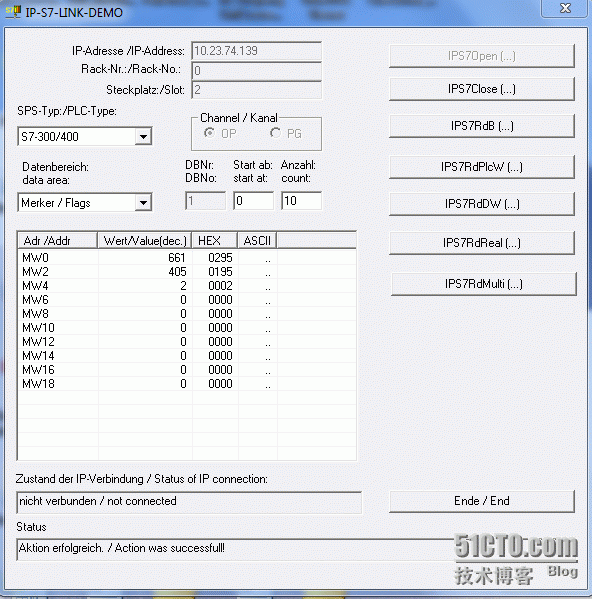Viewport: 592px width, 599px height.
Task: Select the MW16 row in the table
Action: pyautogui.click(x=187, y=370)
